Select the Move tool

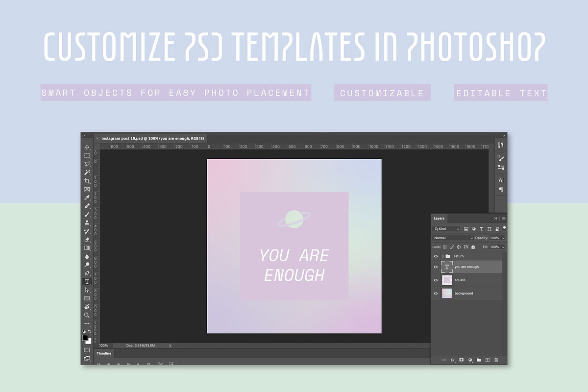[x=87, y=147]
